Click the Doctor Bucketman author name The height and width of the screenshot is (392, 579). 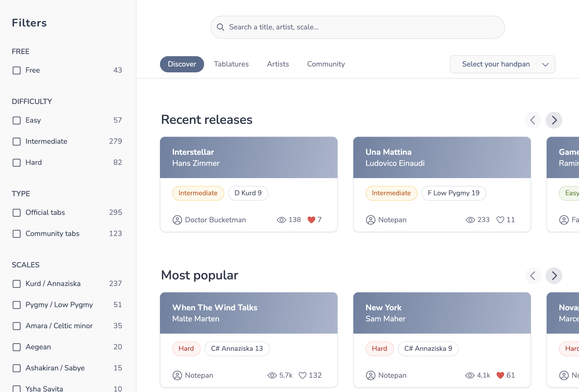[x=215, y=220]
